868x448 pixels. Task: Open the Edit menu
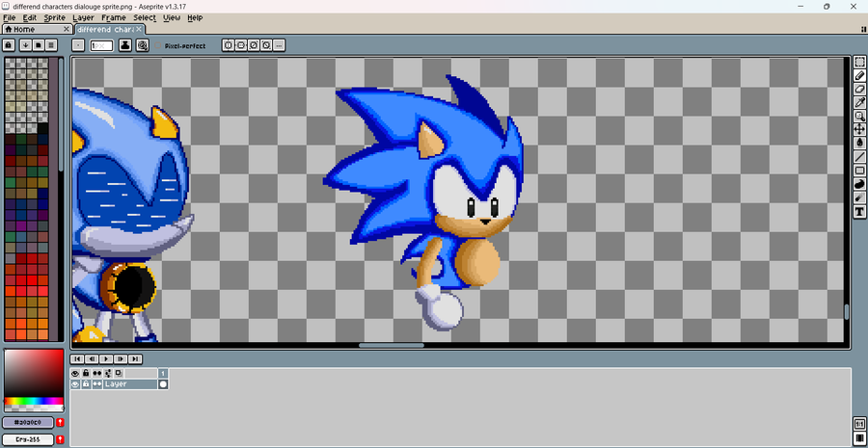click(29, 17)
